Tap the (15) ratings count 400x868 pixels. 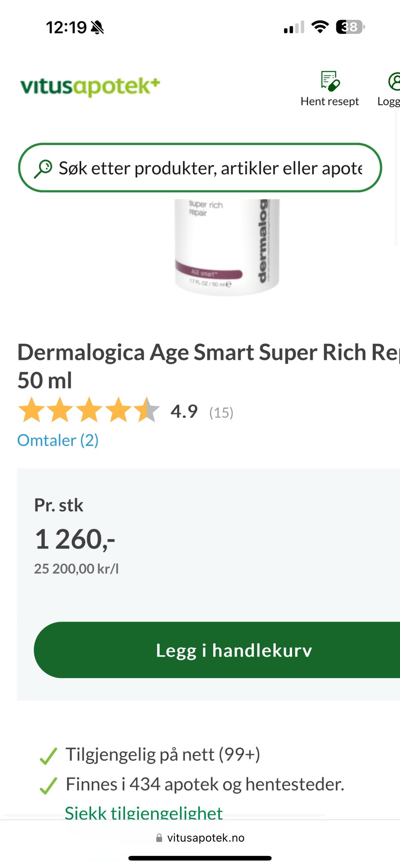[221, 413]
